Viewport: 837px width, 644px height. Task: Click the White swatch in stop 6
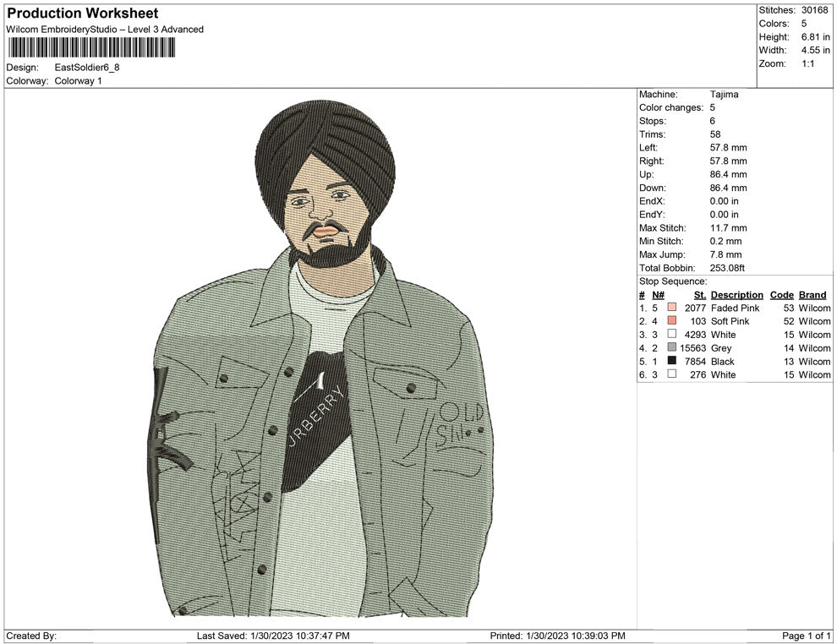click(x=672, y=374)
